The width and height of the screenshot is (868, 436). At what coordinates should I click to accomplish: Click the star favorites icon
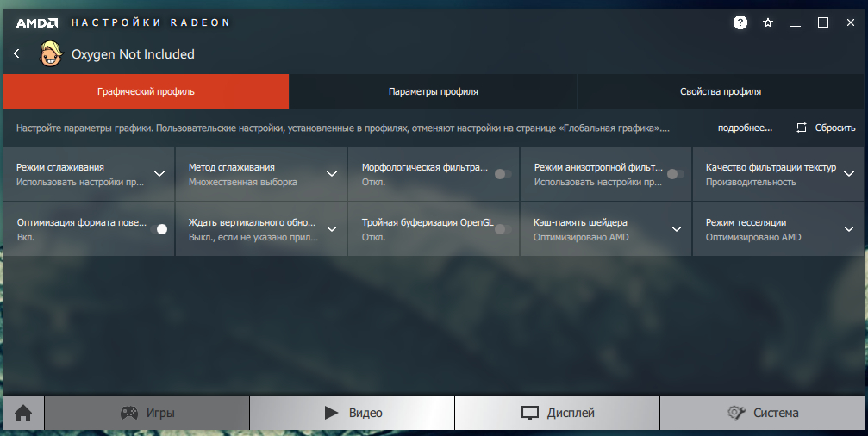(x=768, y=22)
